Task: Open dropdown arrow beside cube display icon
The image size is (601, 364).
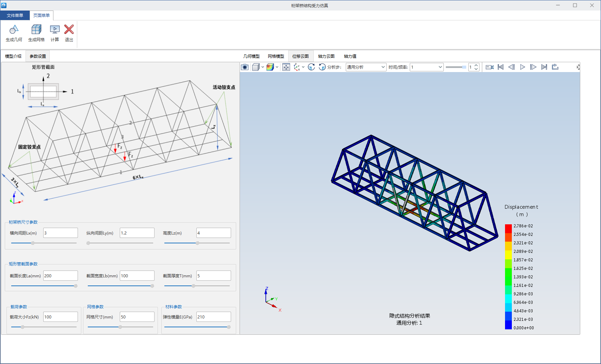Action: pos(263,67)
